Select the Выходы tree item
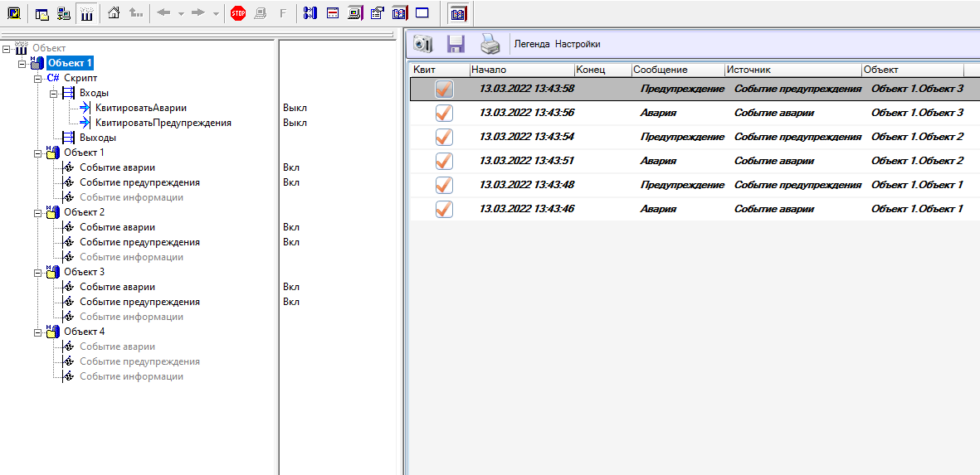This screenshot has width=980, height=475. (x=97, y=138)
